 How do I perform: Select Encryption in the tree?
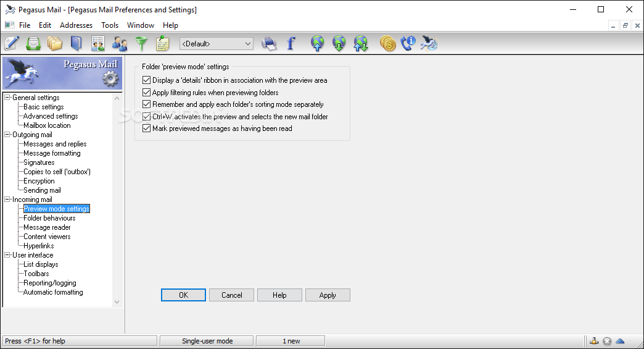39,181
